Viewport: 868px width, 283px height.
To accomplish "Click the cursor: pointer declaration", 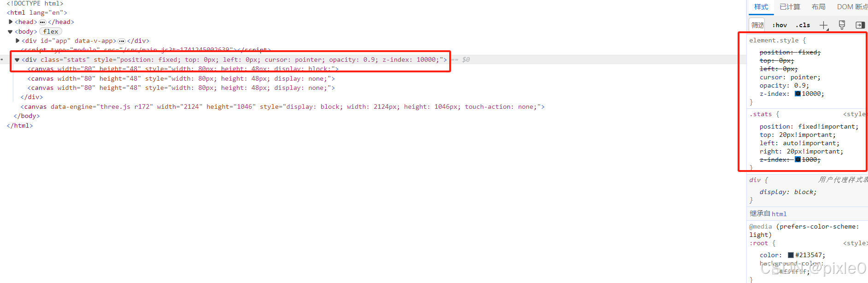I will 790,77.
